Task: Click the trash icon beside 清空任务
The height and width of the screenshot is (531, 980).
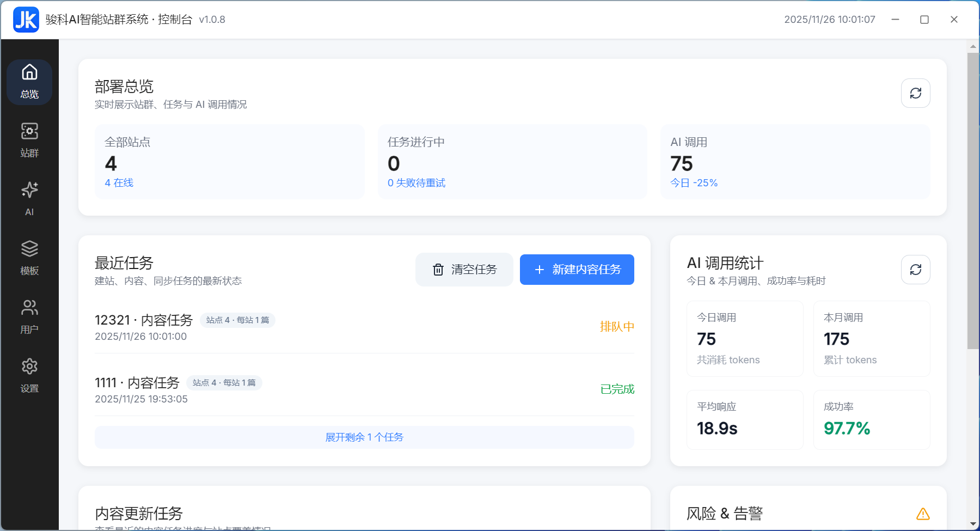Action: [439, 269]
